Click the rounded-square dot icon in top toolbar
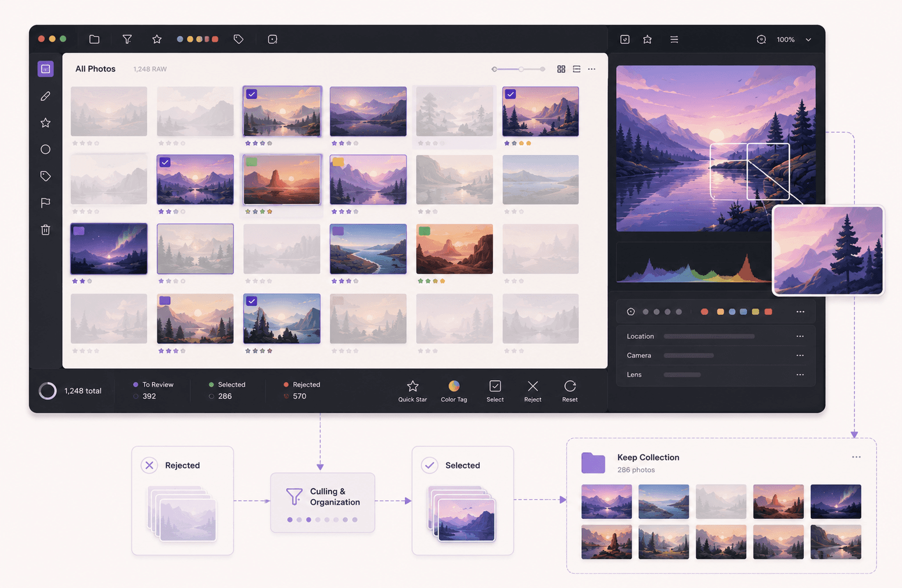 click(x=272, y=39)
